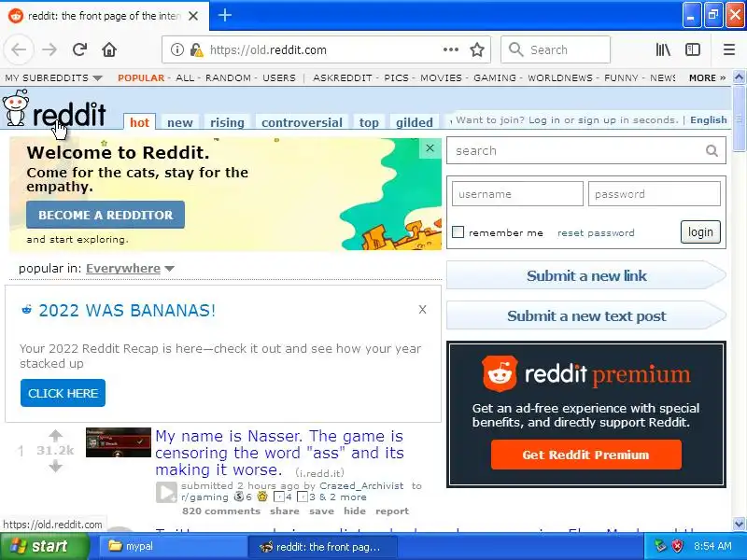Switch to the new tab
The image size is (747, 560).
pos(179,122)
